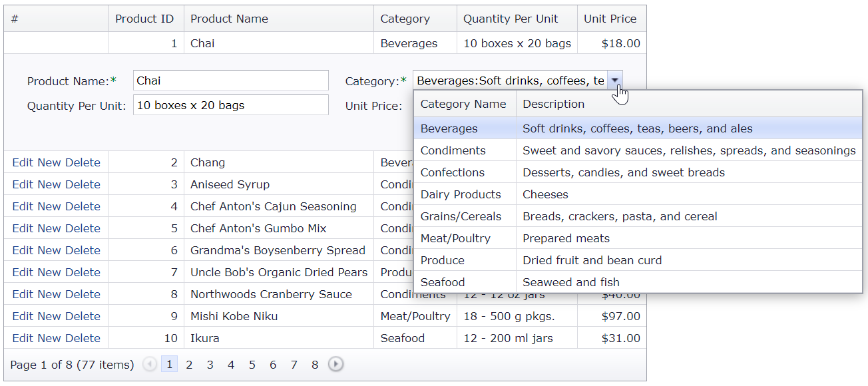The width and height of the screenshot is (868, 386).
Task: Click the Quantity Per Unit input box
Action: pos(230,105)
